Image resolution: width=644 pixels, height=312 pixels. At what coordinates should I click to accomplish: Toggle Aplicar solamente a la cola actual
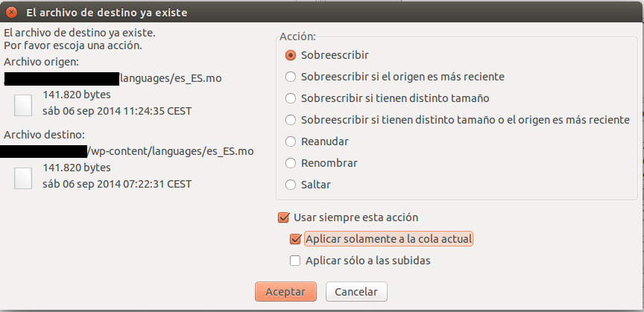[382, 239]
